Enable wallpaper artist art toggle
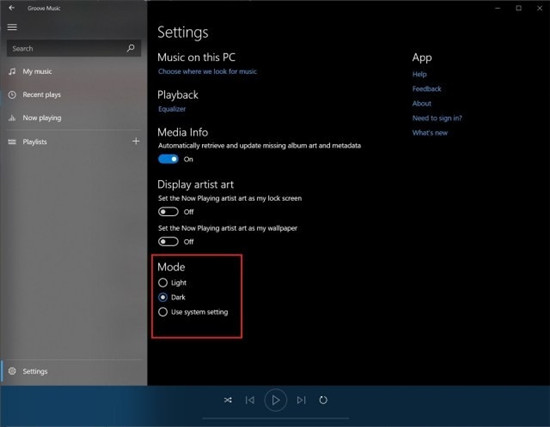Screen dimensions: 550x427 [168, 241]
